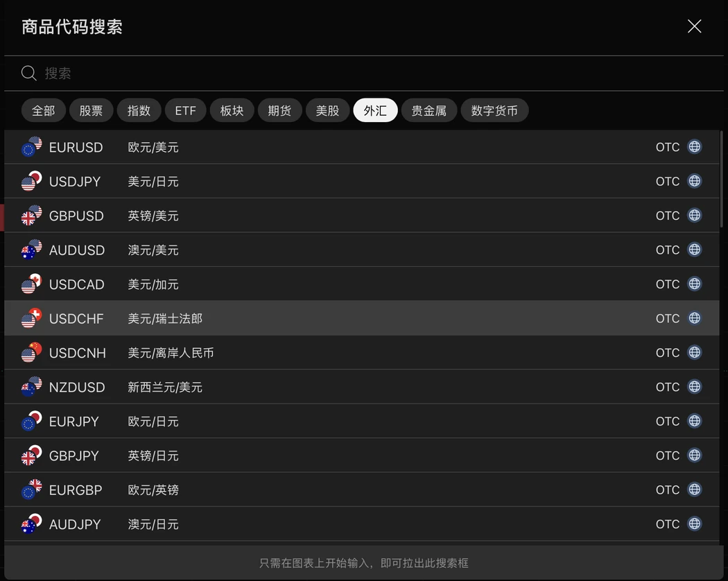
Task: Choose the USDCHF symbol text
Action: [x=76, y=319]
